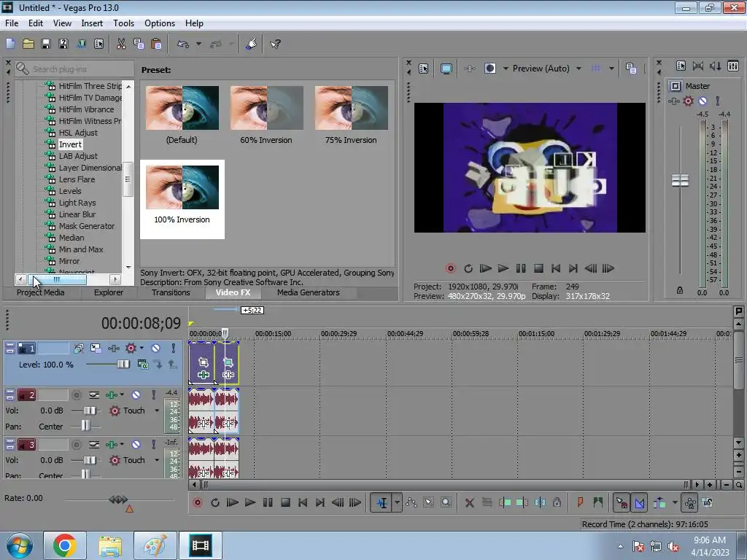The height and width of the screenshot is (560, 747).
Task: Select Levels plug-in in list
Action: click(70, 191)
